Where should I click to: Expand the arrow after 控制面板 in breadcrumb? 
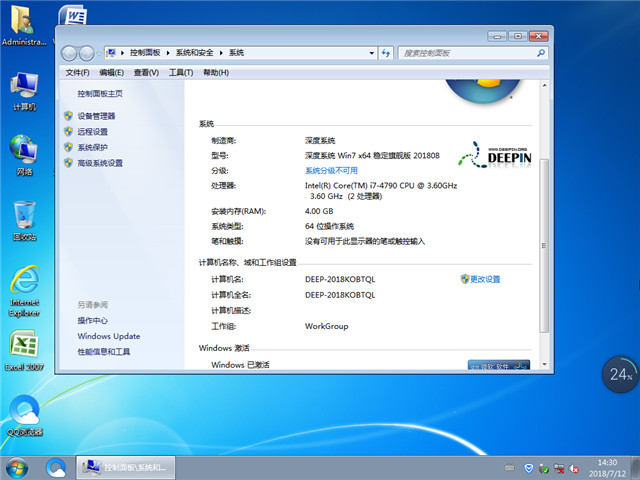(x=168, y=53)
